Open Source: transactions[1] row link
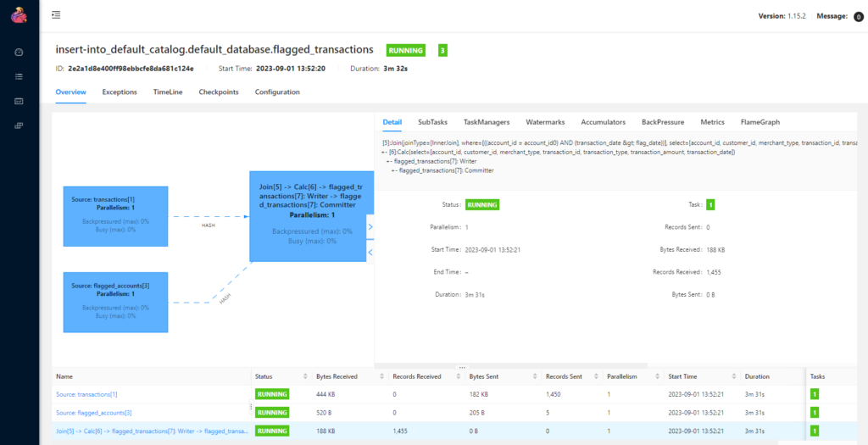The width and height of the screenshot is (868, 445). click(86, 394)
